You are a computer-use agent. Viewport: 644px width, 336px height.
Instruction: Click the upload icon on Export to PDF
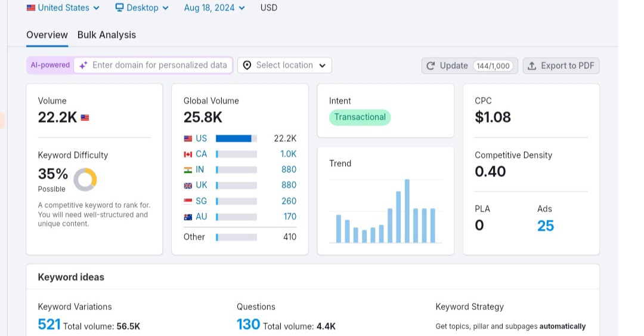click(532, 66)
